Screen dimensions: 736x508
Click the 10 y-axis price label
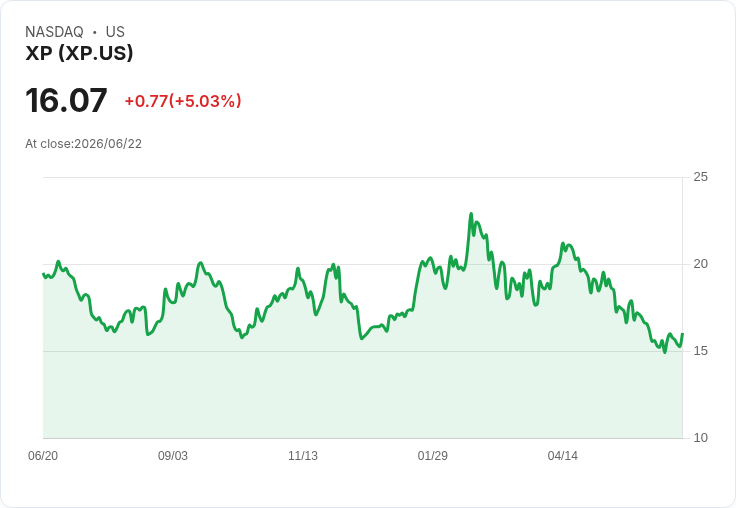click(700, 438)
